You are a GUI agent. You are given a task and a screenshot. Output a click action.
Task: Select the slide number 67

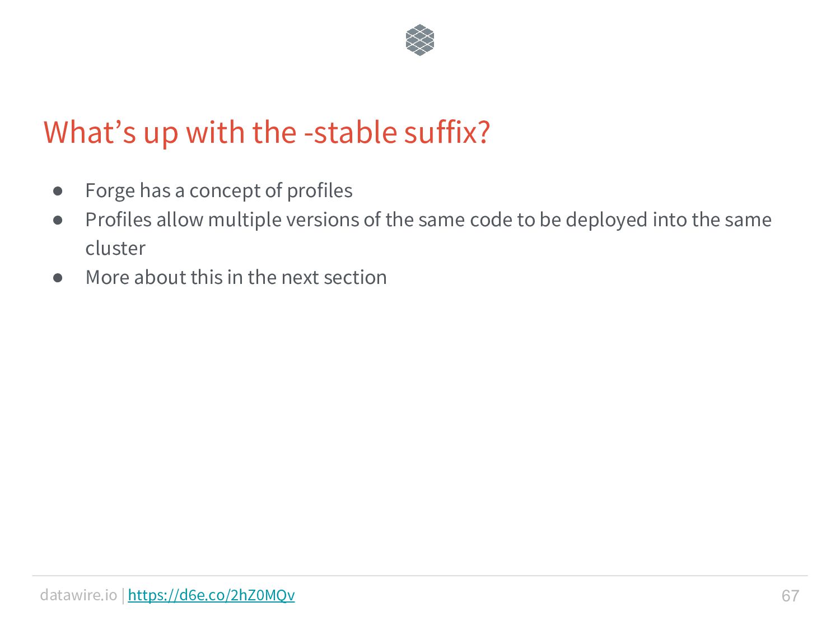pos(790,595)
